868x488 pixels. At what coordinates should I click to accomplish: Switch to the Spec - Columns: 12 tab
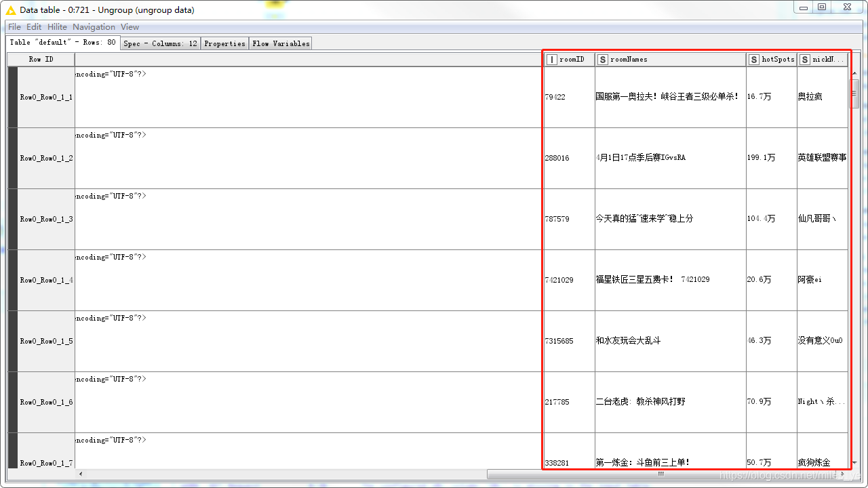pyautogui.click(x=161, y=43)
